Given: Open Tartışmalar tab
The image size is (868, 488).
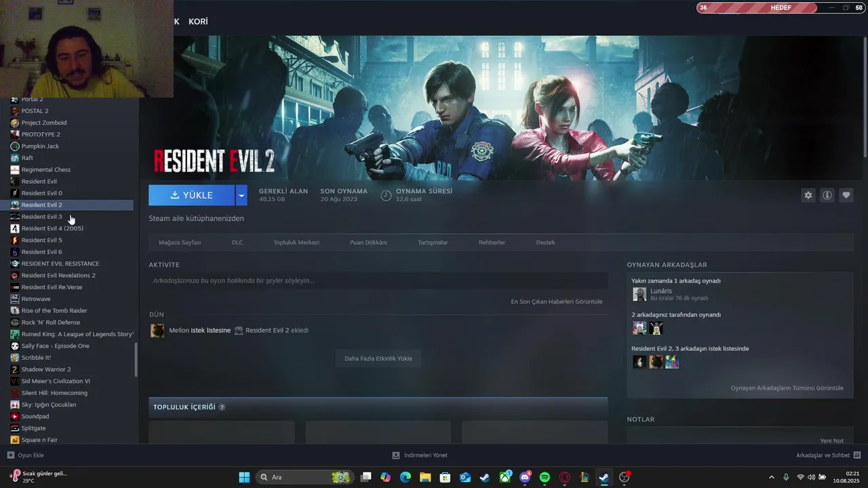Looking at the screenshot, I should point(433,243).
